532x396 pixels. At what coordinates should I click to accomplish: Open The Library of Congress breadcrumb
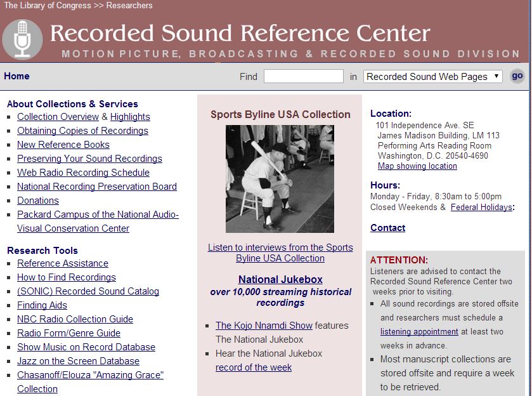48,6
